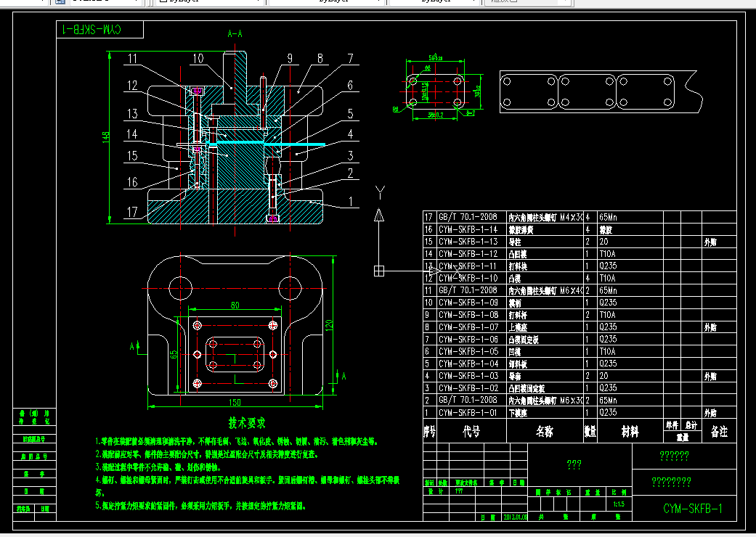Pick the CYM-SKFB-1-05 code in the table
756x537 pixels.
(x=468, y=351)
